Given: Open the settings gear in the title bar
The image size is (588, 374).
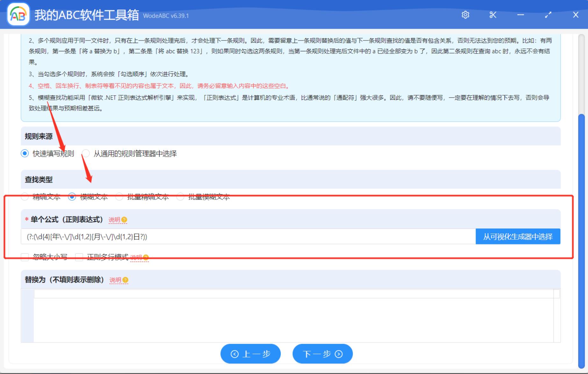Looking at the screenshot, I should tap(465, 15).
